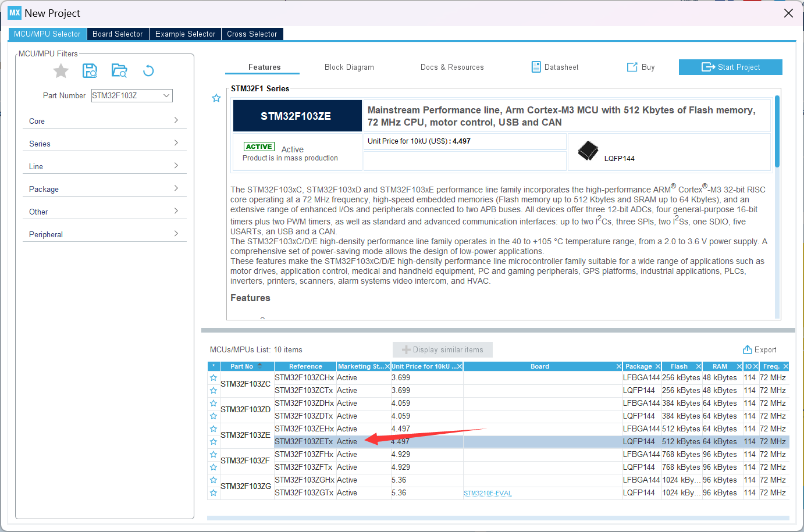Sort by the RAM column header

[x=720, y=366]
